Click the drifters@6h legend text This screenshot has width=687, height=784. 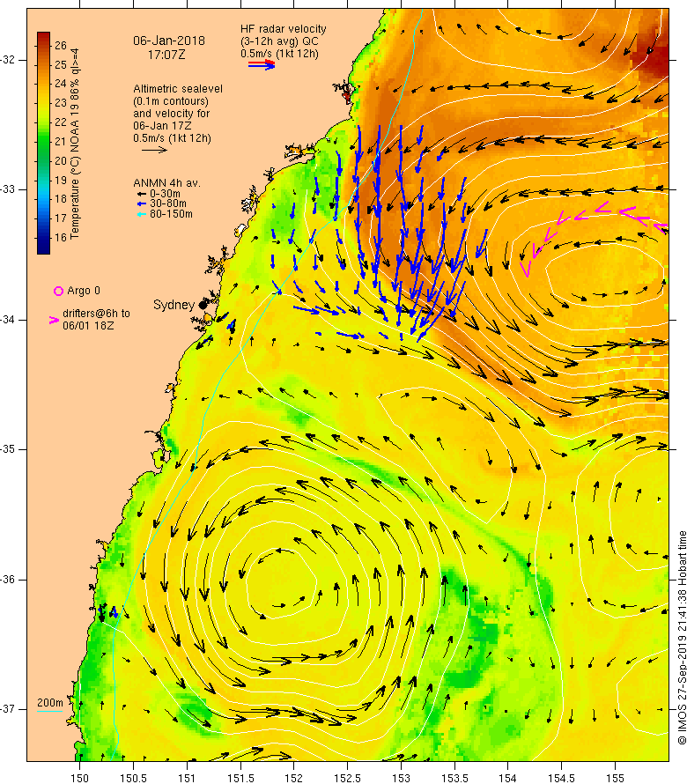coord(96,320)
